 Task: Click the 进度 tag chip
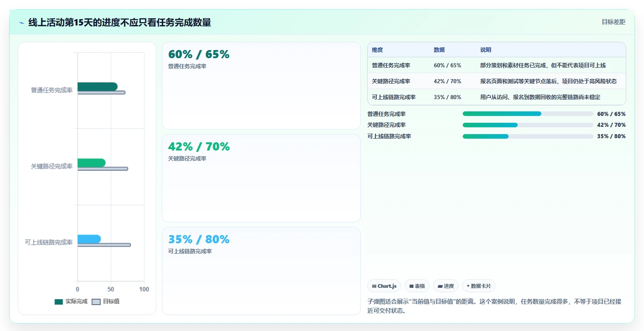[x=446, y=286]
